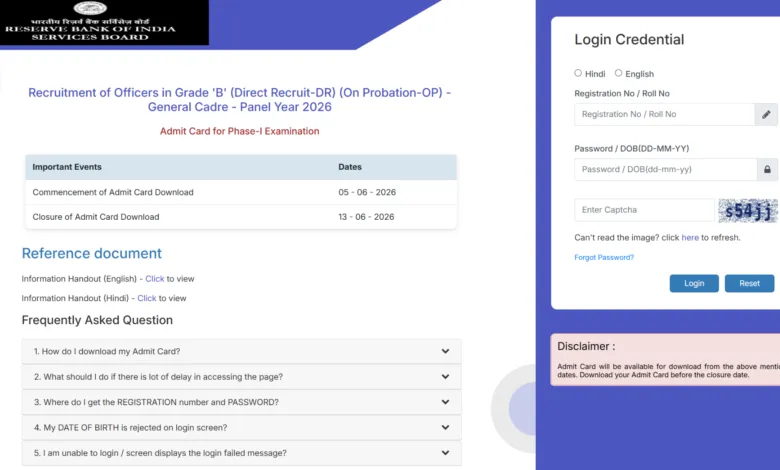
Task: Click the Reset button
Action: pos(749,283)
